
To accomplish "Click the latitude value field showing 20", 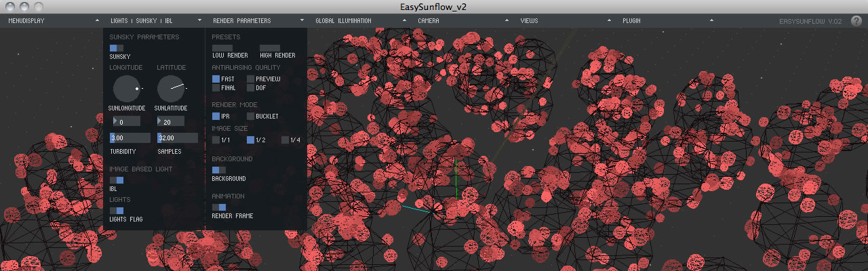I will [171, 121].
